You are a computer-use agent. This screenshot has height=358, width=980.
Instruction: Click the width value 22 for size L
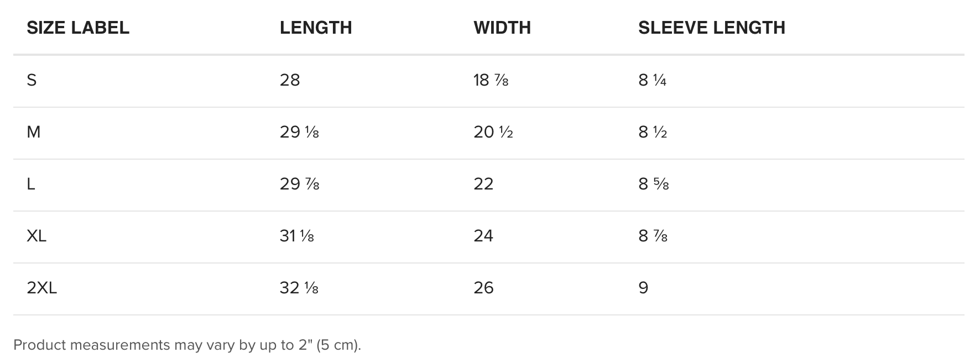pos(483,184)
